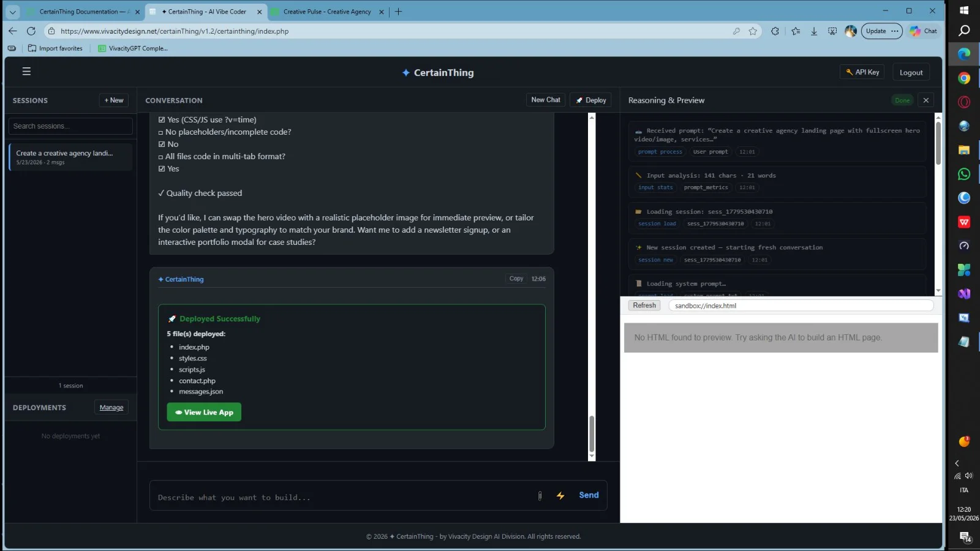The image size is (980, 551).
Task: Click 'scripts.js' in deployed files list
Action: pyautogui.click(x=192, y=369)
